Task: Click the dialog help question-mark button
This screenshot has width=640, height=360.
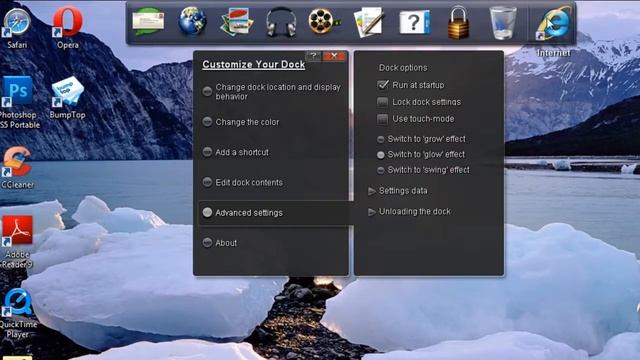Action: (x=313, y=56)
